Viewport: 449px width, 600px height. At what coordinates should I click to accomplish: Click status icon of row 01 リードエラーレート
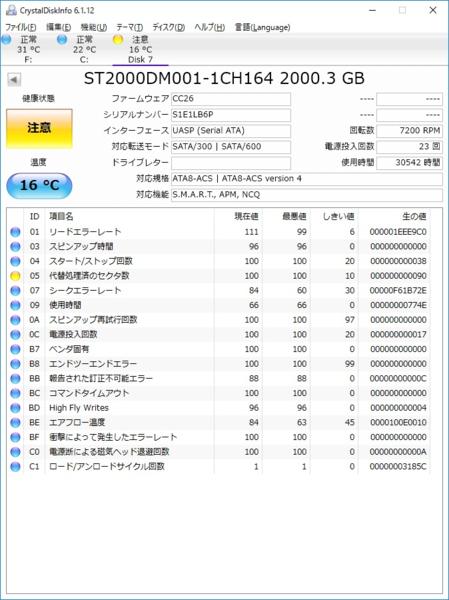coord(15,232)
